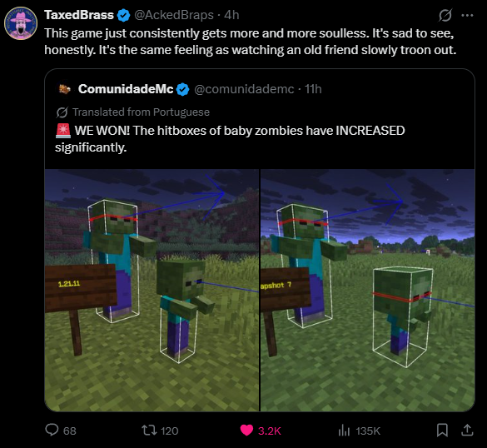The height and width of the screenshot is (448, 487).
Task: Bookmark this post
Action: [442, 431]
